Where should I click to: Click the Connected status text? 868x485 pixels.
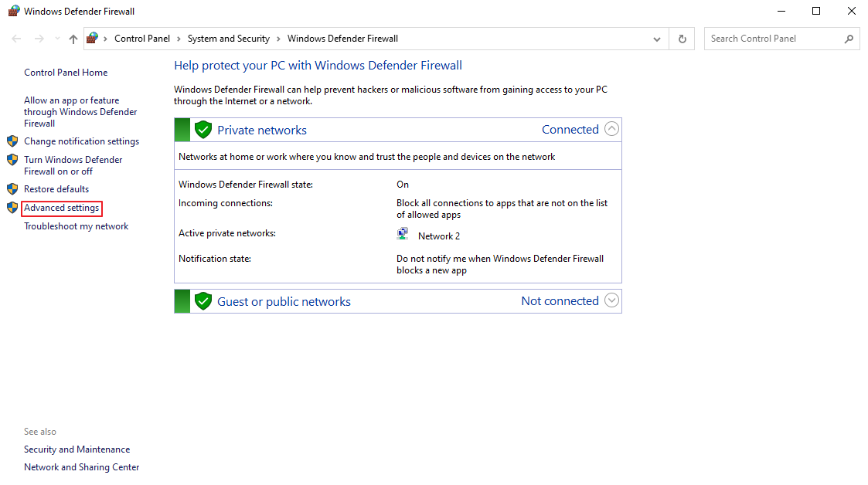pyautogui.click(x=570, y=130)
